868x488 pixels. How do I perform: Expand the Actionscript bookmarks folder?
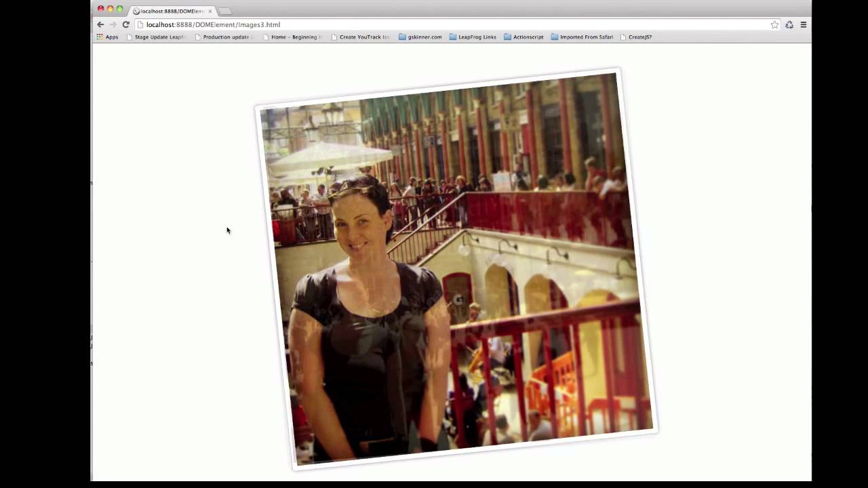(x=524, y=37)
